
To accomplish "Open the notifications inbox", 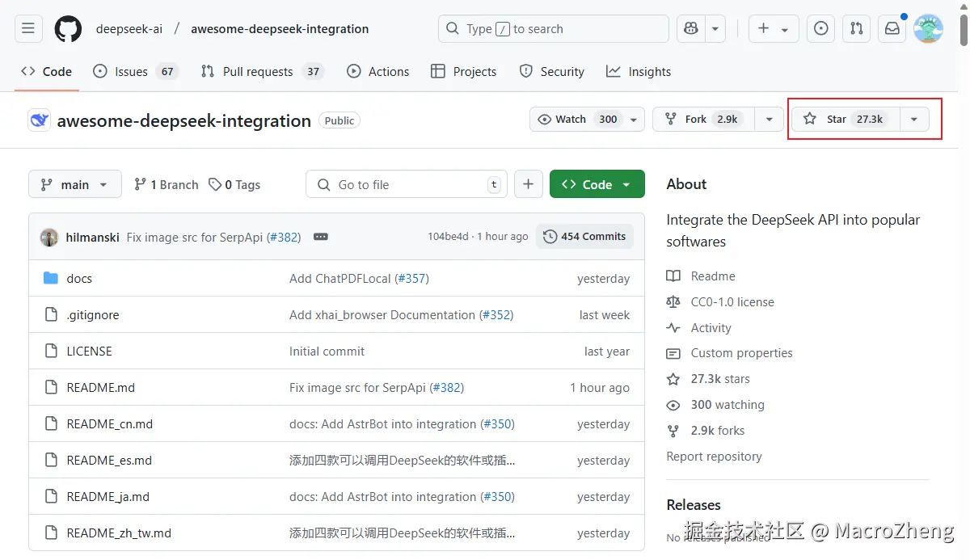I will [x=892, y=29].
